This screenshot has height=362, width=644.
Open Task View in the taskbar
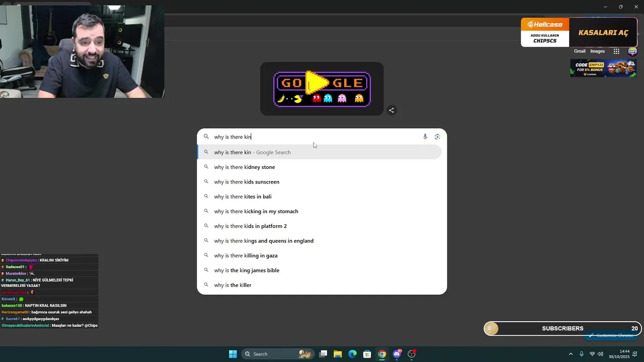pyautogui.click(x=324, y=354)
